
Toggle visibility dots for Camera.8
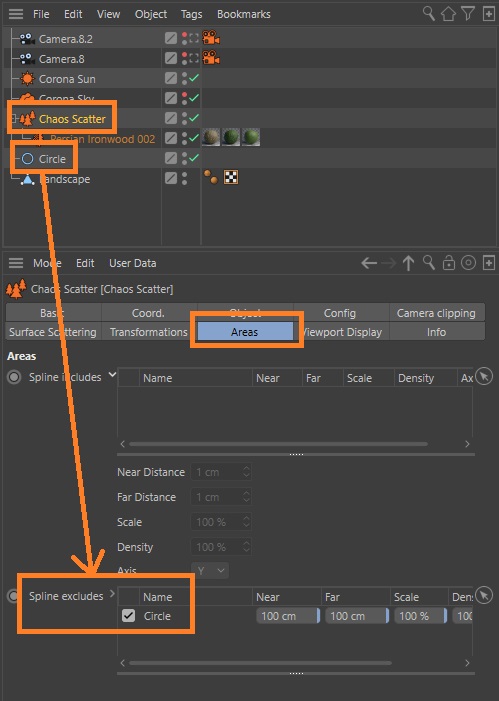[185, 58]
